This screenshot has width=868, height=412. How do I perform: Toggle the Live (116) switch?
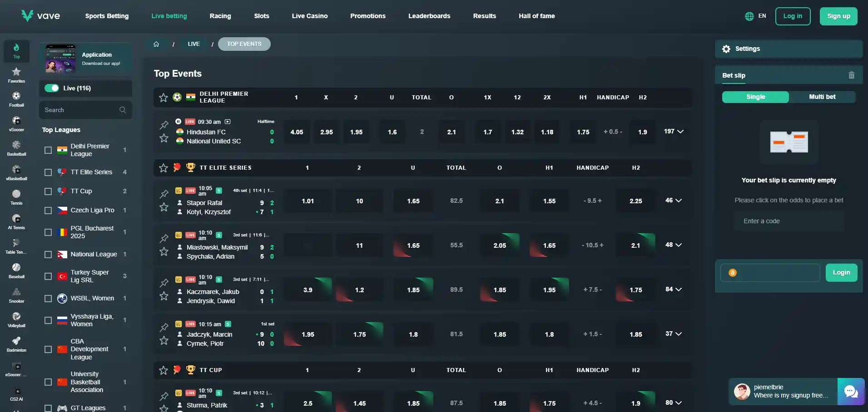click(52, 88)
